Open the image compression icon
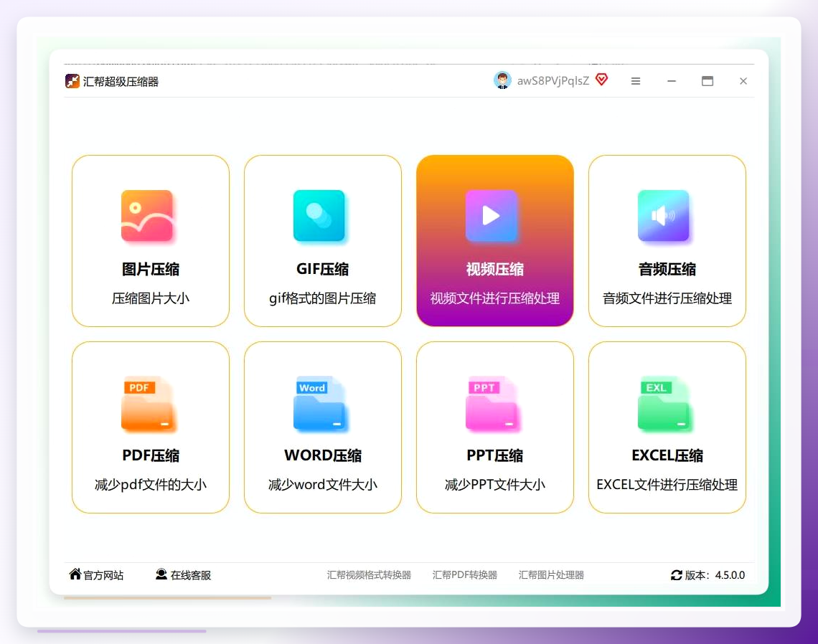The width and height of the screenshot is (818, 644). tap(147, 216)
